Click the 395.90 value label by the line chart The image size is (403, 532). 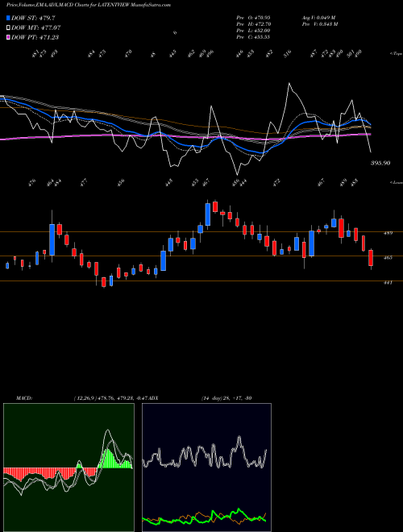coord(380,163)
